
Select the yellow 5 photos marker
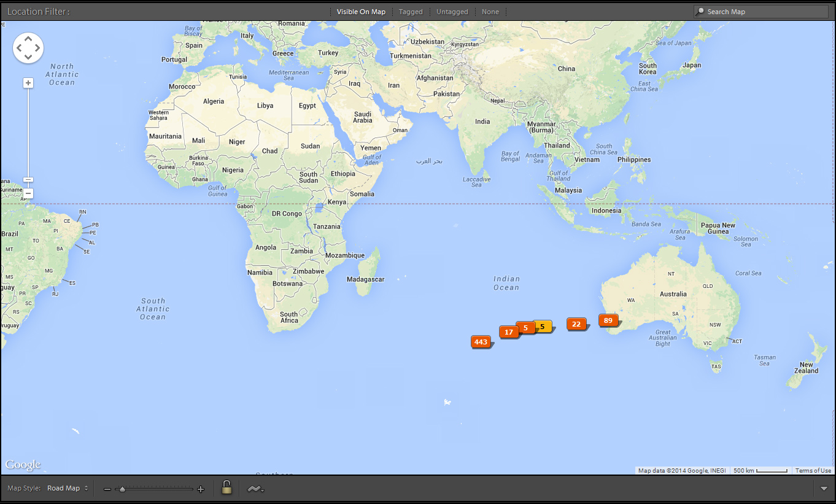pos(543,327)
